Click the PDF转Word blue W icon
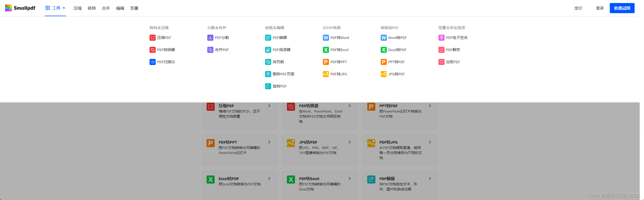The height and width of the screenshot is (200, 644). (x=326, y=38)
